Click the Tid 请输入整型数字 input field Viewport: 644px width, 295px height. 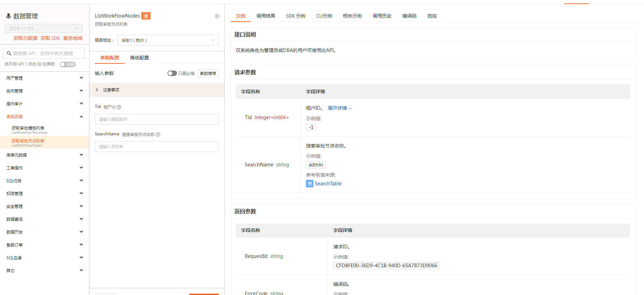point(157,119)
